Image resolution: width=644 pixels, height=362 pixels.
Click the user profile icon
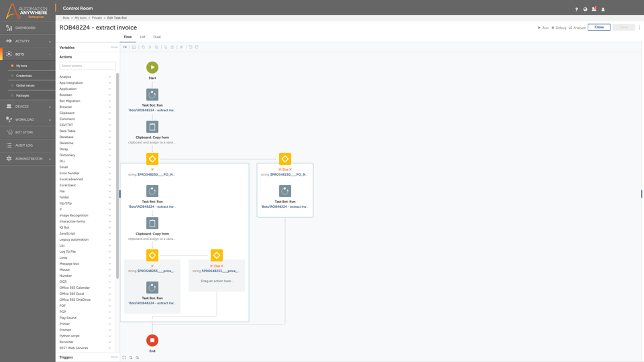[603, 9]
